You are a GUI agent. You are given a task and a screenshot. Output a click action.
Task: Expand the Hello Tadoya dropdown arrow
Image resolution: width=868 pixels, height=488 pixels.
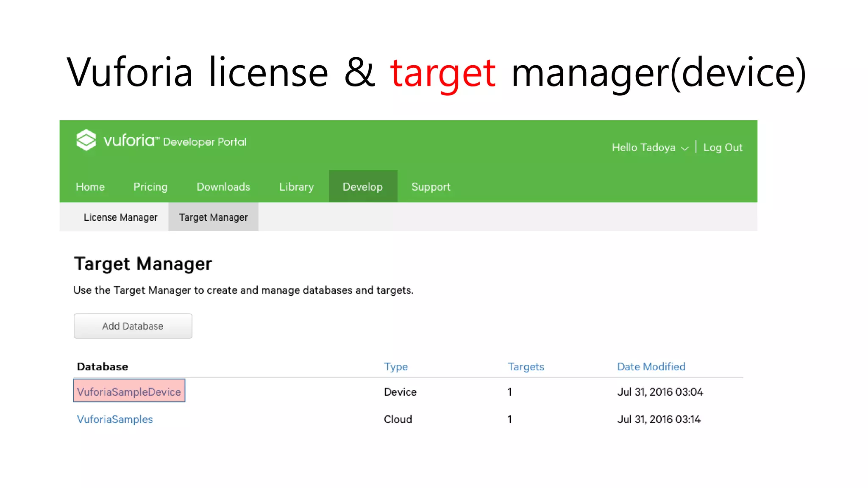[684, 148]
